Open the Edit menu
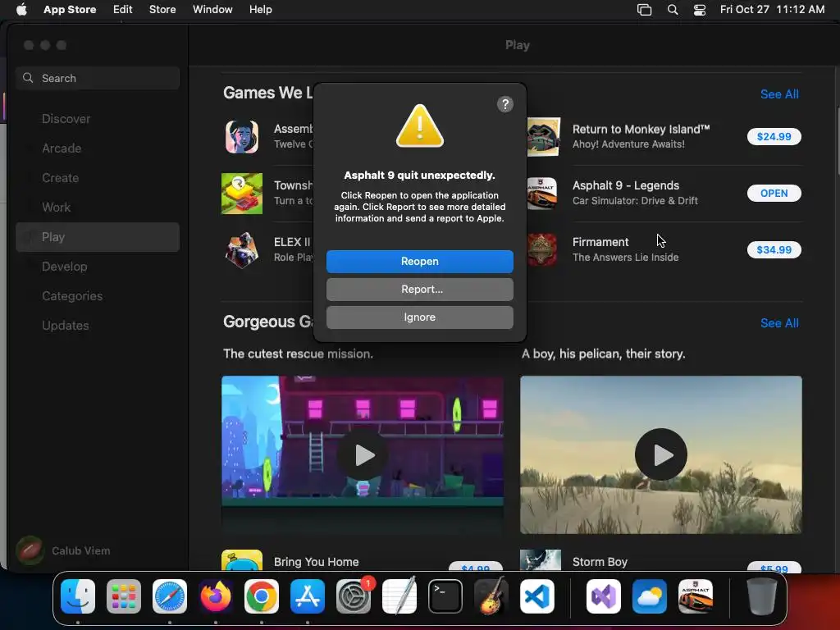840x630 pixels. tap(123, 10)
